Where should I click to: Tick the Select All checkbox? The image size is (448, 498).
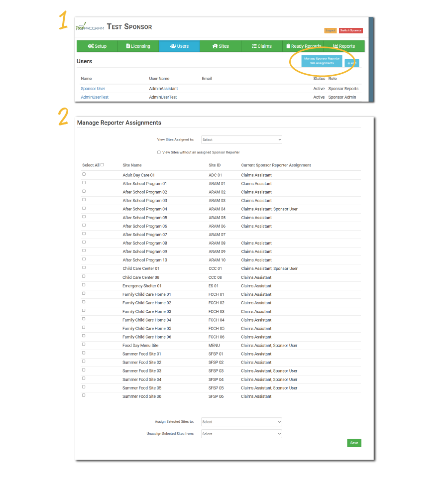click(102, 165)
